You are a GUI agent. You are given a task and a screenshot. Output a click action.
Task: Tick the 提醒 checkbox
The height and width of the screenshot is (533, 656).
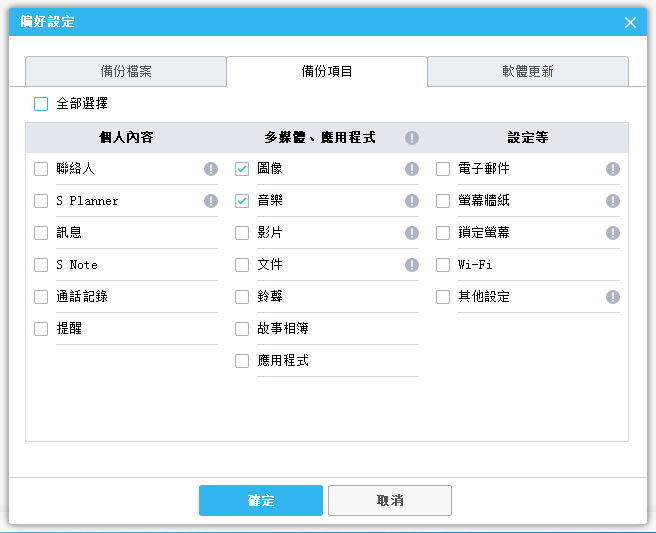tap(41, 329)
